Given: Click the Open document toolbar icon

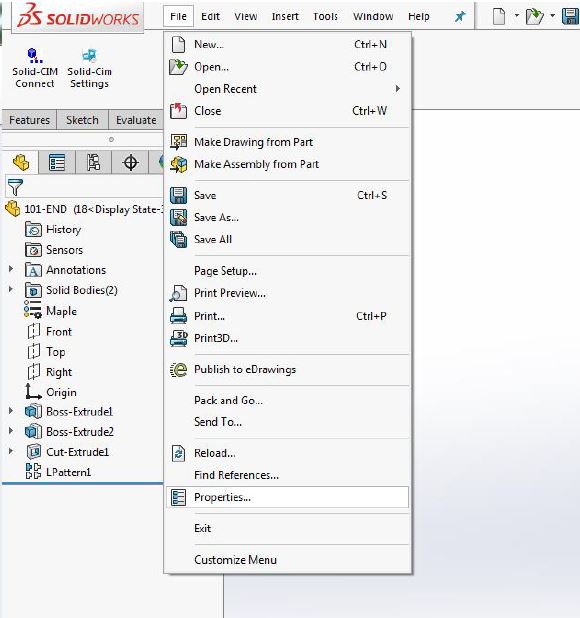Looking at the screenshot, I should tap(535, 16).
